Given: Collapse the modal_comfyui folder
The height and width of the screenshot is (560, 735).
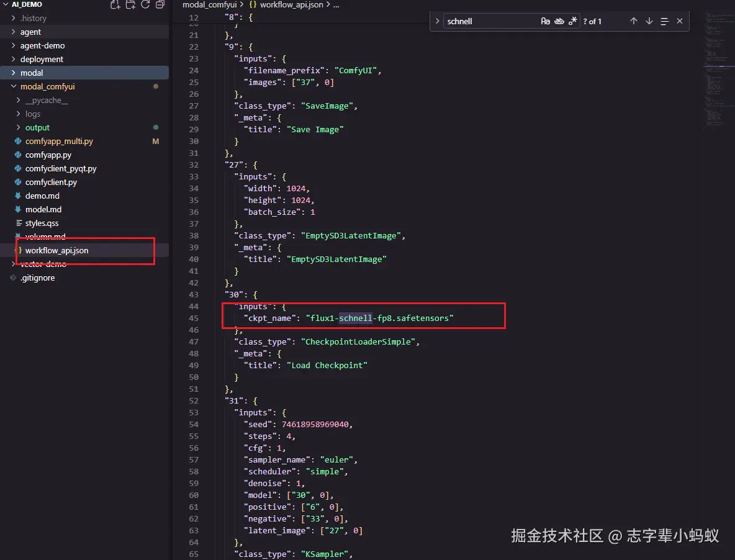Looking at the screenshot, I should point(13,86).
